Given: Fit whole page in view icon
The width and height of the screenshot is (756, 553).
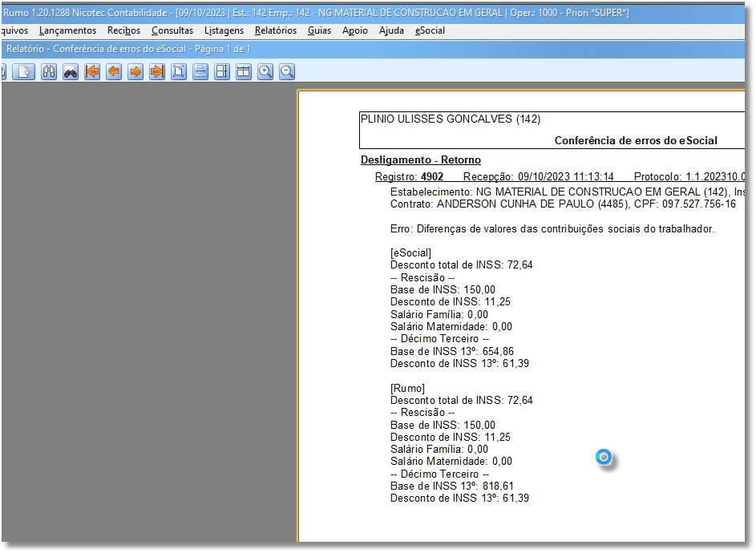Looking at the screenshot, I should [179, 72].
